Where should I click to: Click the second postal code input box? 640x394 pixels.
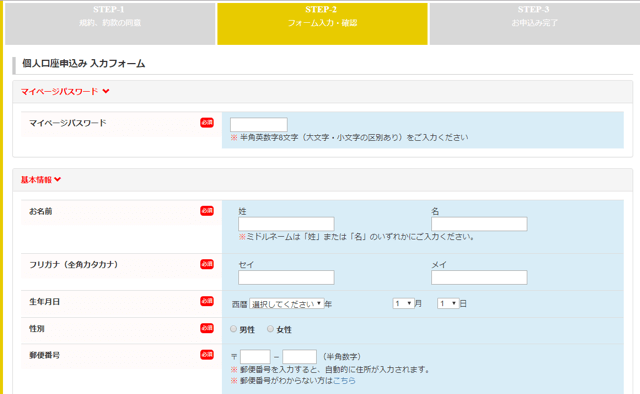pyautogui.click(x=299, y=356)
